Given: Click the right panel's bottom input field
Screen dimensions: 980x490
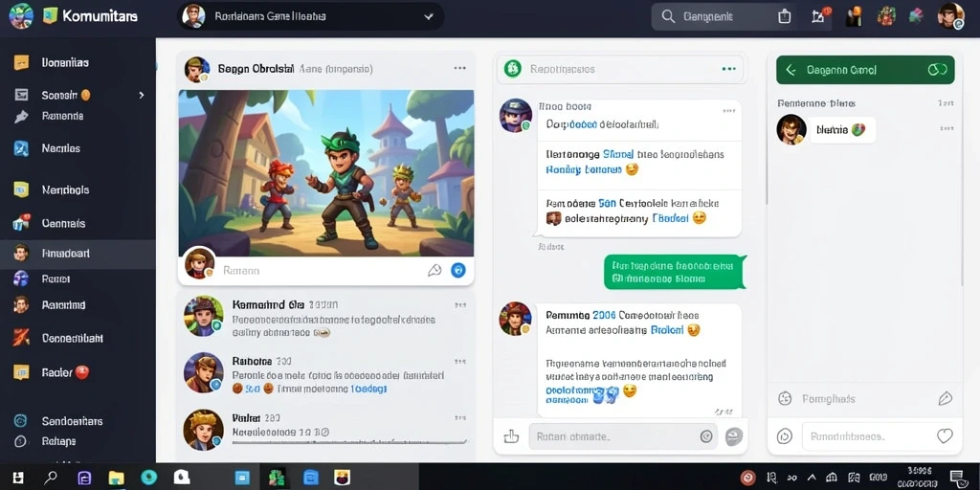Looking at the screenshot, I should coord(881,436).
